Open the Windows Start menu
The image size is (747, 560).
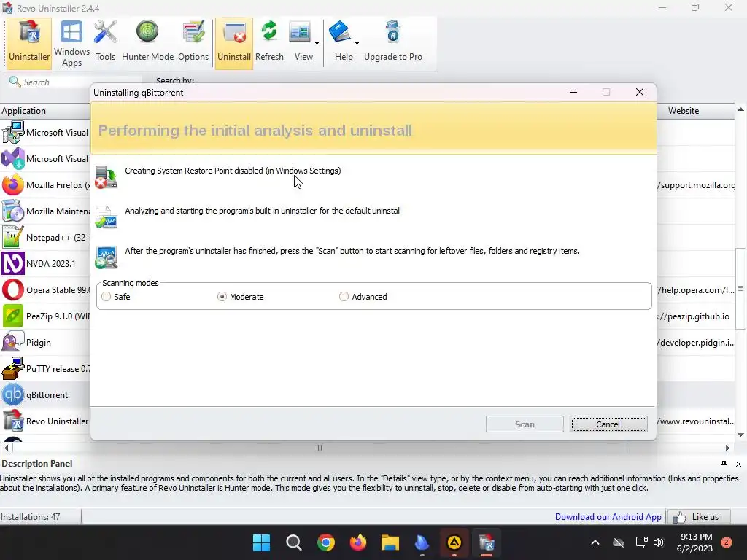(262, 542)
